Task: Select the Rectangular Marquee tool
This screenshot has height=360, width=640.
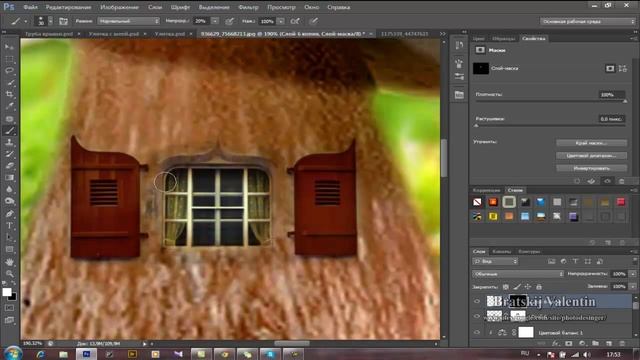Action: click(9, 59)
